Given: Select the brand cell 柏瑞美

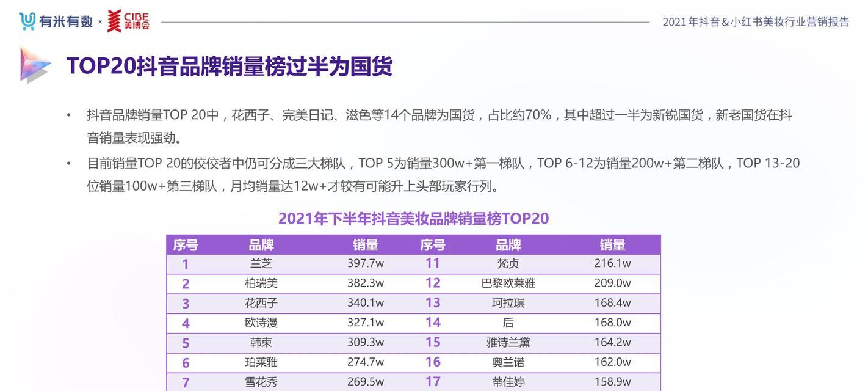Looking at the screenshot, I should pyautogui.click(x=261, y=283).
